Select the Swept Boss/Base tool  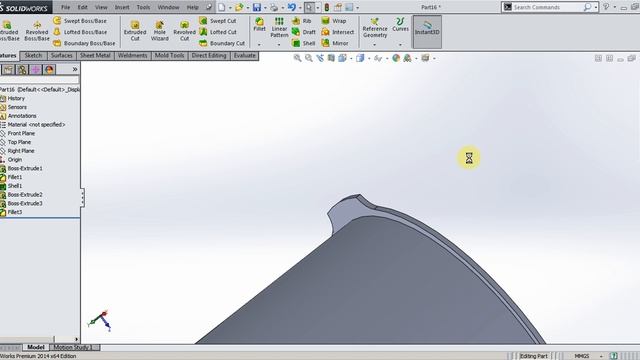(80, 21)
